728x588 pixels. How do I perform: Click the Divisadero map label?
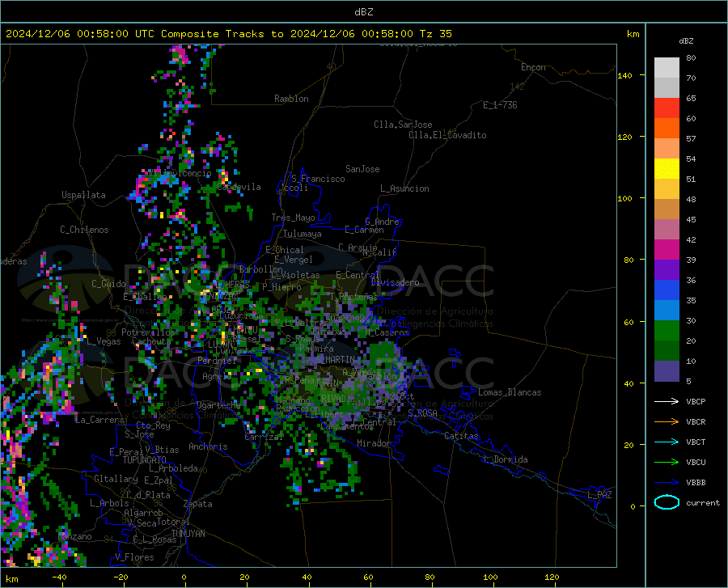pyautogui.click(x=395, y=282)
